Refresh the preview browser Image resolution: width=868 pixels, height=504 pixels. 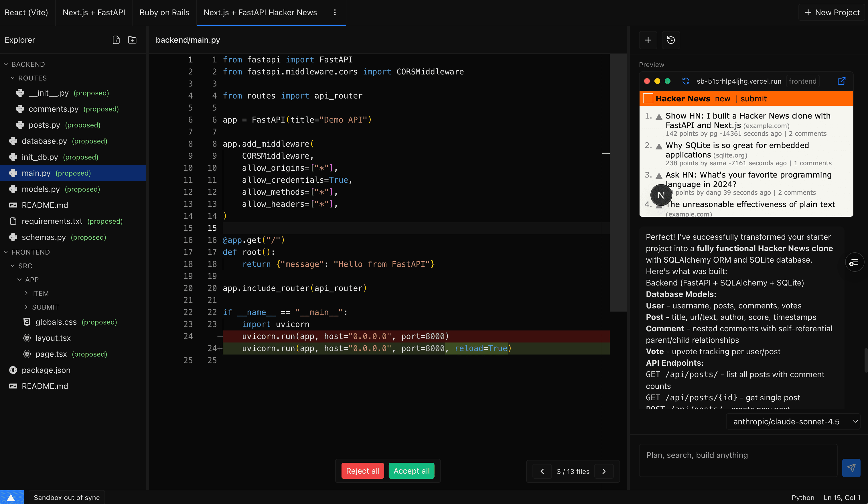point(686,81)
